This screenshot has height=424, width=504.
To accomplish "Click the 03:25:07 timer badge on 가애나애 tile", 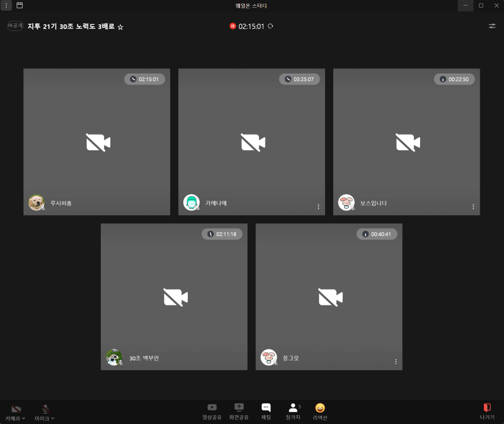I will tap(300, 79).
